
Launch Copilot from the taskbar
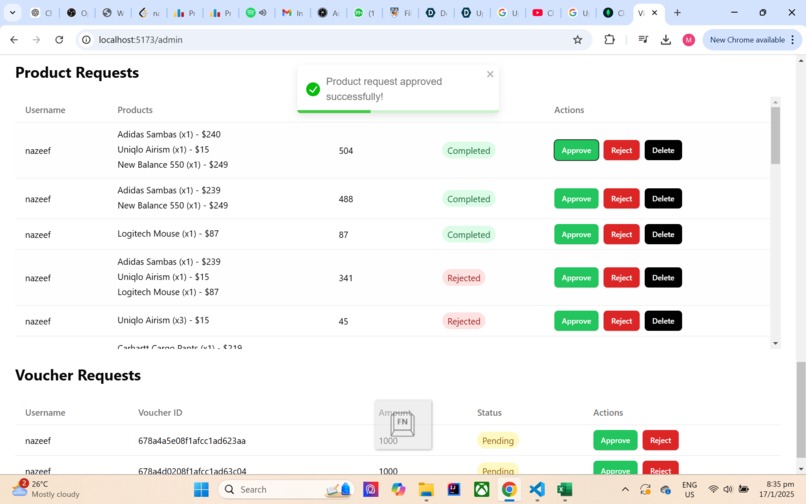pos(398,489)
